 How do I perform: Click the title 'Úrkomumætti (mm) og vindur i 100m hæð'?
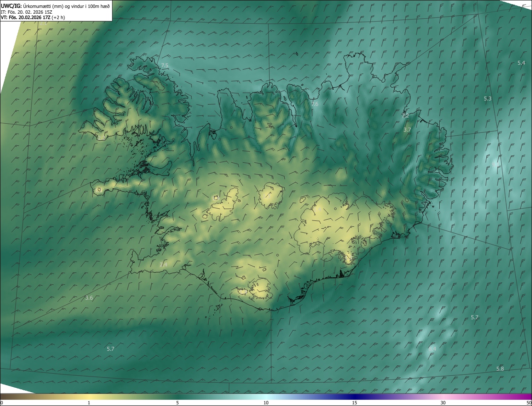pyautogui.click(x=66, y=6)
